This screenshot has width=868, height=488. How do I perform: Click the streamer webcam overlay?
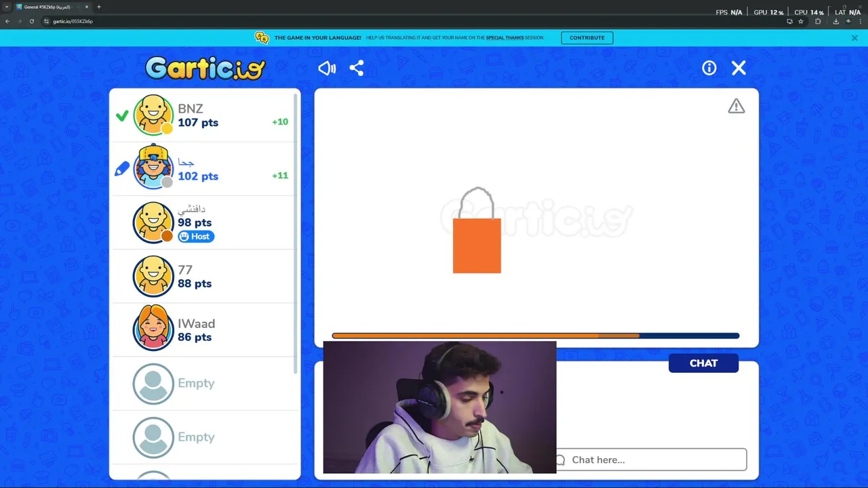439,407
